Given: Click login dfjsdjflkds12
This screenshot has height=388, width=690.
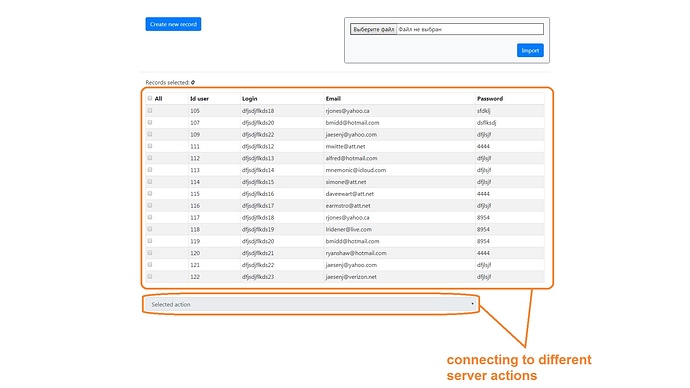Looking at the screenshot, I should coord(258,146).
